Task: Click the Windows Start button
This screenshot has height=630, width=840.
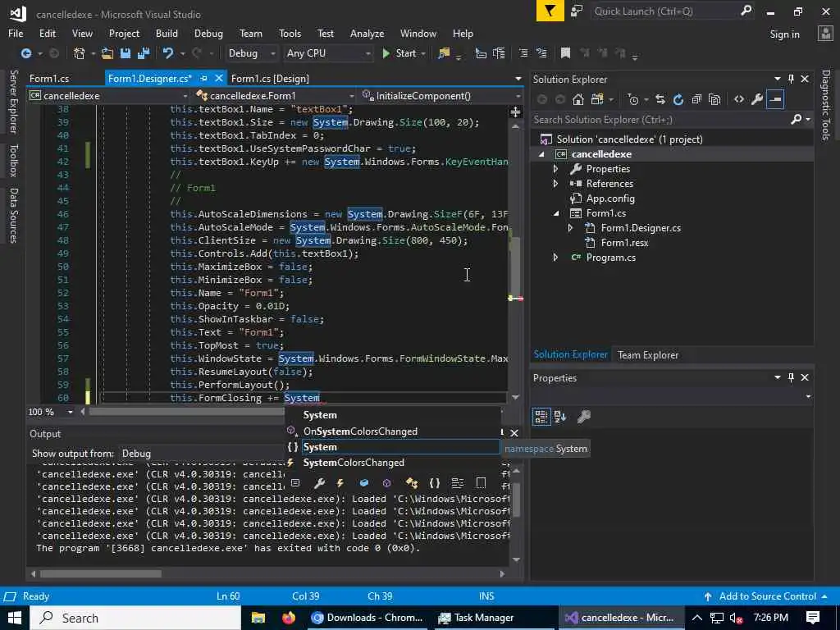Action: pyautogui.click(x=15, y=618)
